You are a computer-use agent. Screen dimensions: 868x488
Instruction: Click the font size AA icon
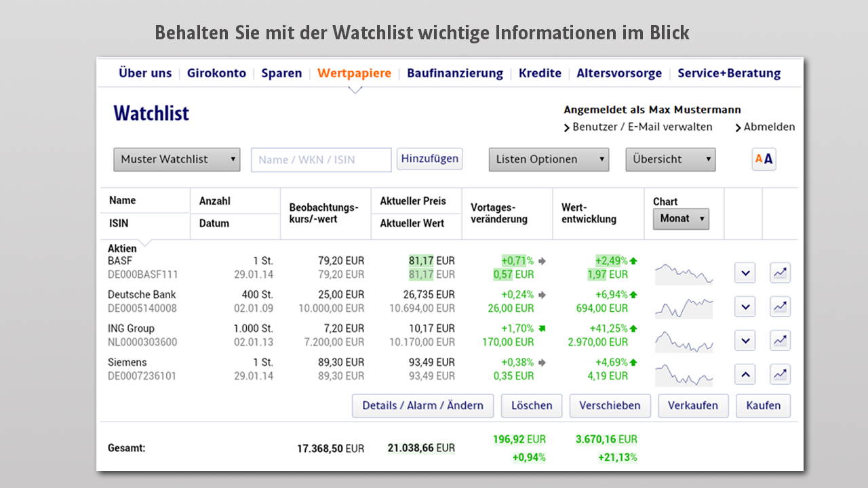tap(764, 159)
